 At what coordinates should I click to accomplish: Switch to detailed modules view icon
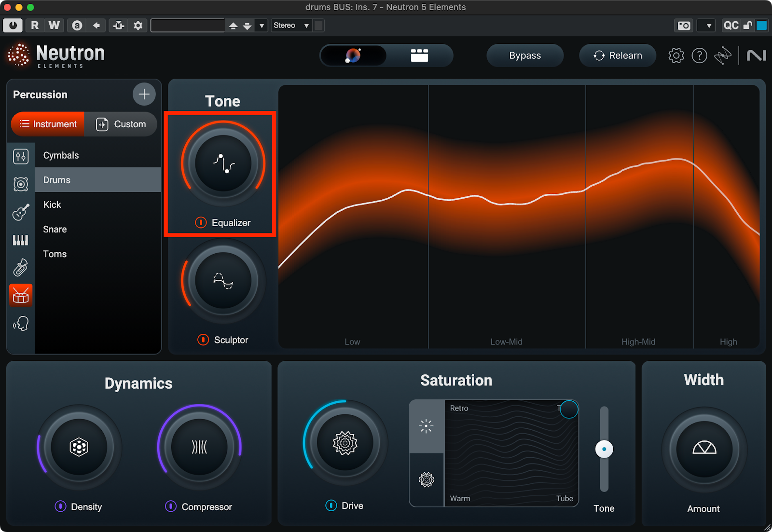[x=419, y=55]
